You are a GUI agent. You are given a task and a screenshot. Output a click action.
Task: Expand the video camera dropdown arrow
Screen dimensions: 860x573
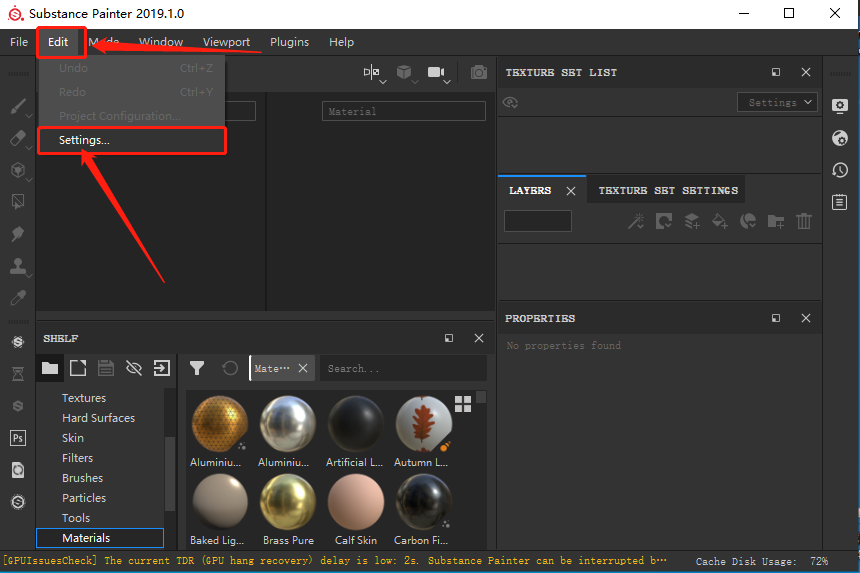point(448,82)
